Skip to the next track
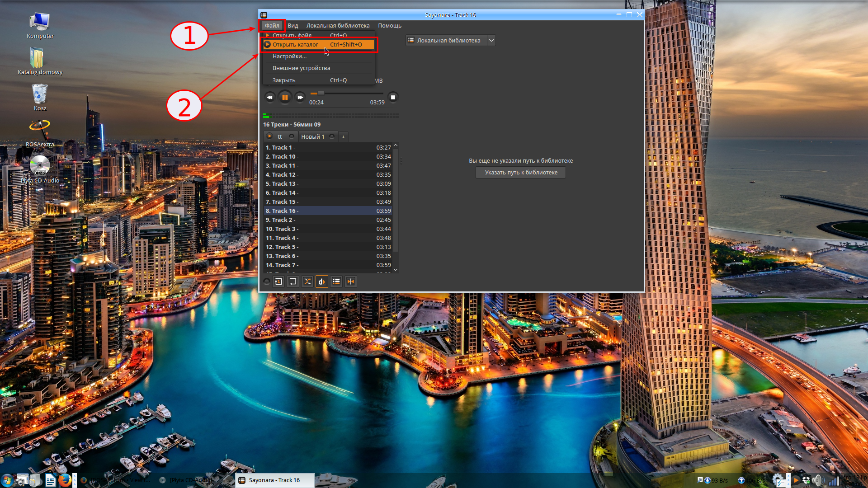This screenshot has height=488, width=868. [300, 97]
